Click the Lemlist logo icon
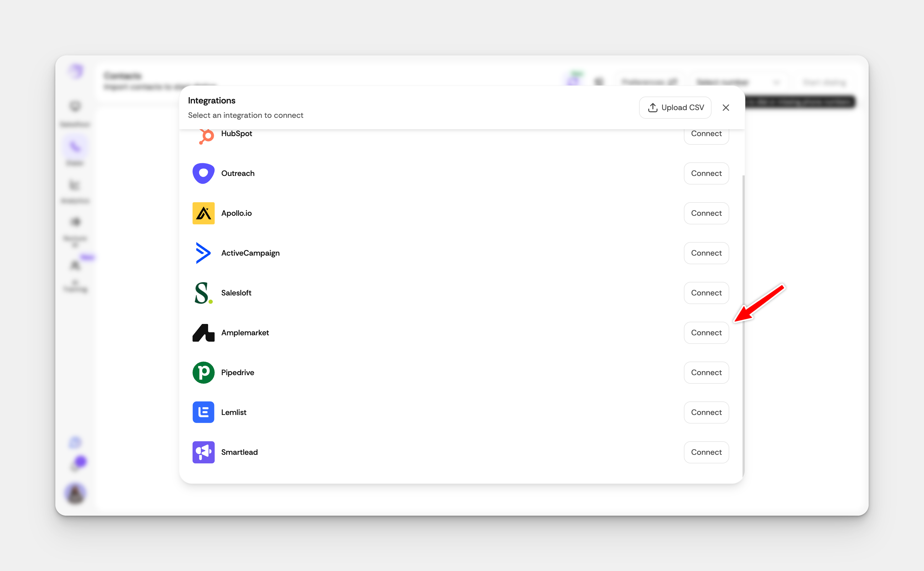 [x=203, y=412]
